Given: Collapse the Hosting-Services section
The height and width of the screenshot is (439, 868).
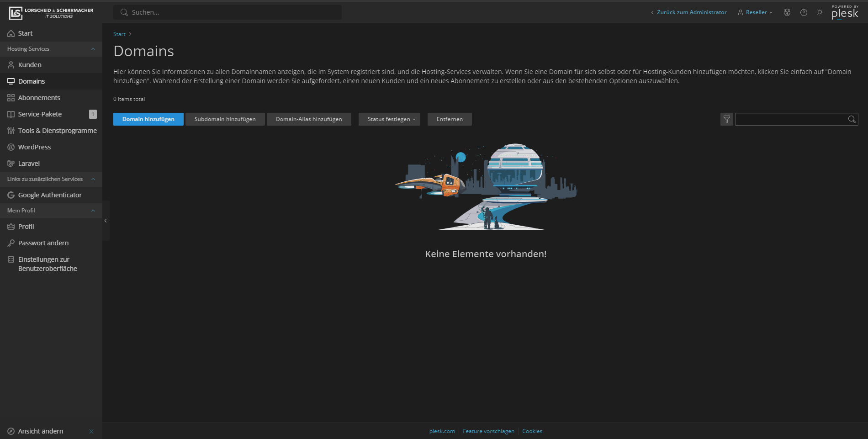Looking at the screenshot, I should click(x=93, y=49).
